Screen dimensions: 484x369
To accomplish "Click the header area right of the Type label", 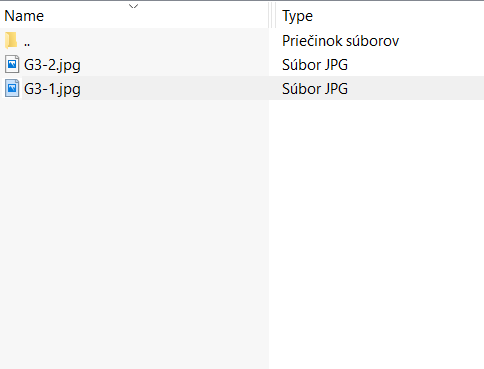I will 398,15.
